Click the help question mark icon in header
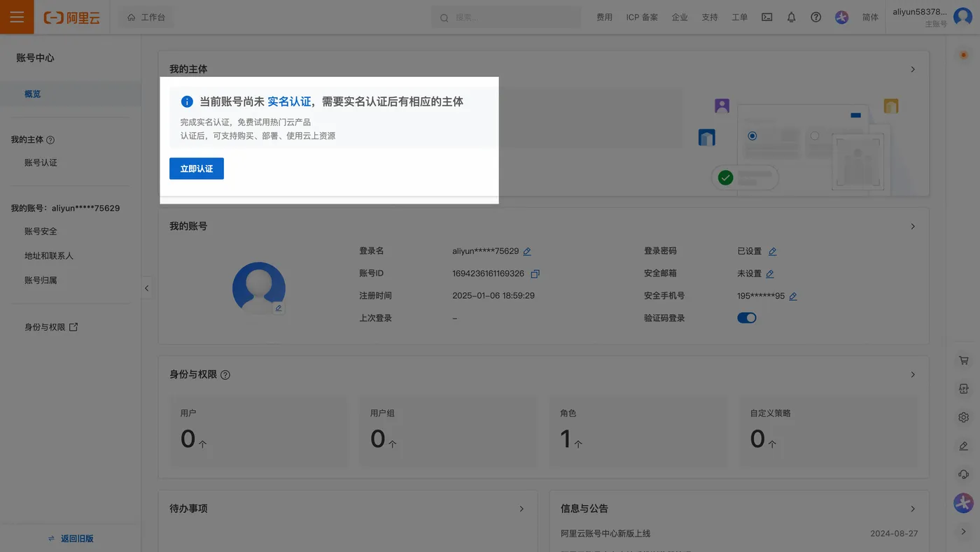The image size is (980, 552). (x=816, y=17)
